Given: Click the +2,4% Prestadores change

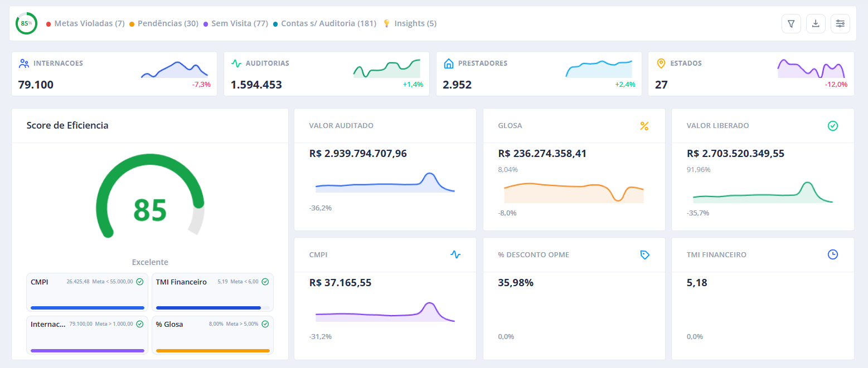Looking at the screenshot, I should pyautogui.click(x=625, y=85).
